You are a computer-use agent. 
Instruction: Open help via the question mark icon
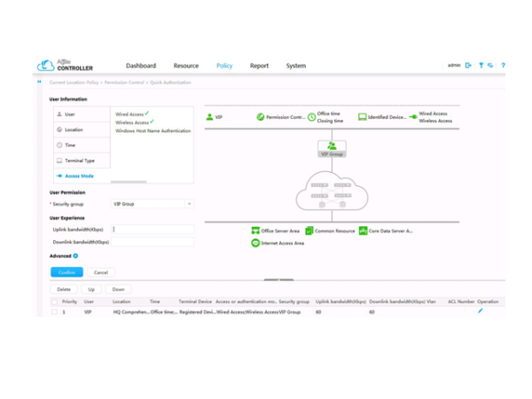click(503, 65)
